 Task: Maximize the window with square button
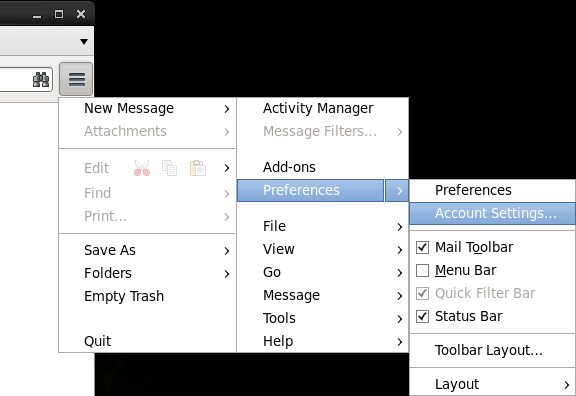pyautogui.click(x=59, y=14)
